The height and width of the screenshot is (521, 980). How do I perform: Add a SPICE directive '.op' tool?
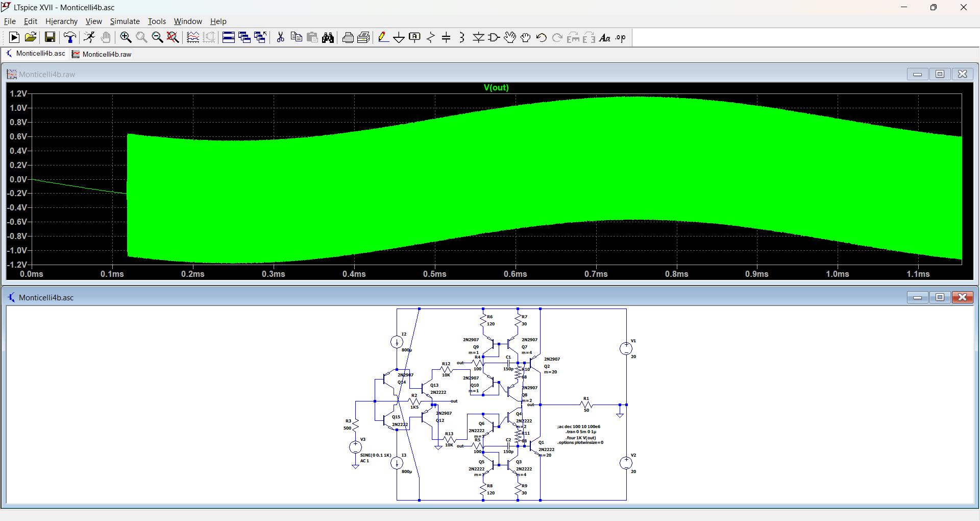(621, 37)
